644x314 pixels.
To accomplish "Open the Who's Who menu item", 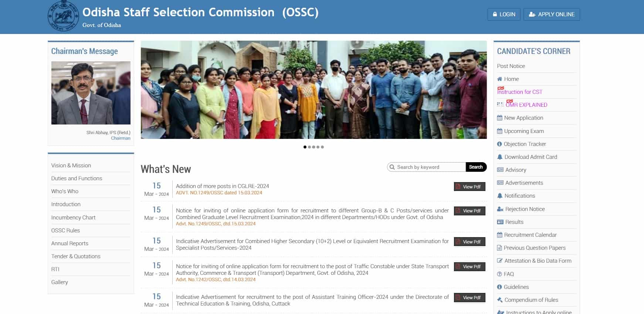I will (65, 191).
